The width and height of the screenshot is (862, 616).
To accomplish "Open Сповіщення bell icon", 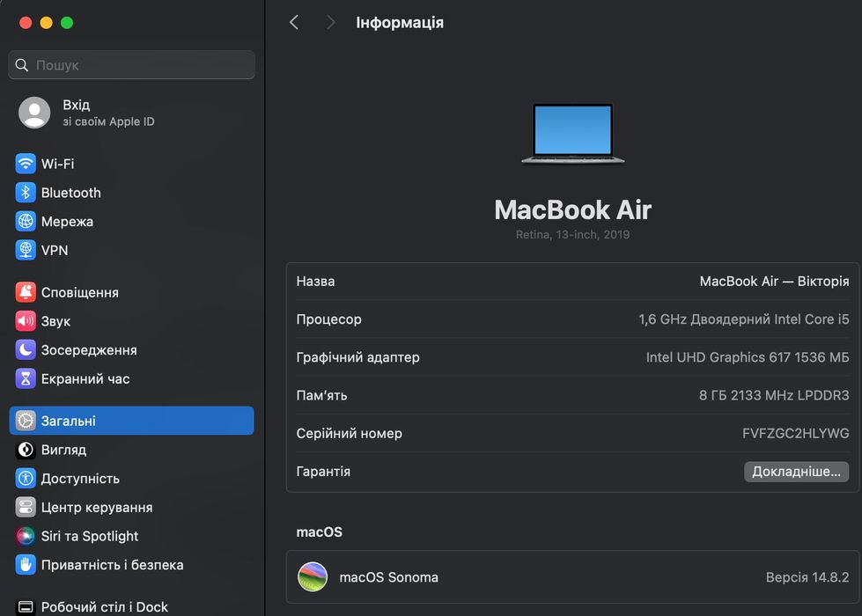I will pos(26,292).
